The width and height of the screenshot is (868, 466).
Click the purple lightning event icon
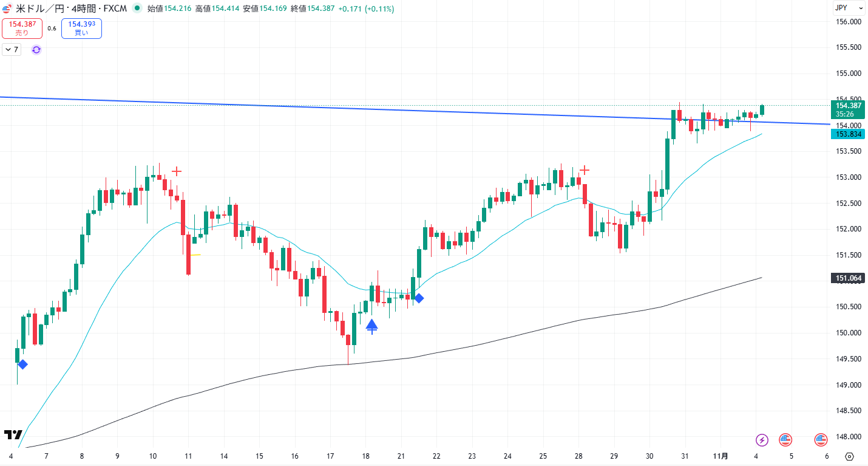pos(762,439)
